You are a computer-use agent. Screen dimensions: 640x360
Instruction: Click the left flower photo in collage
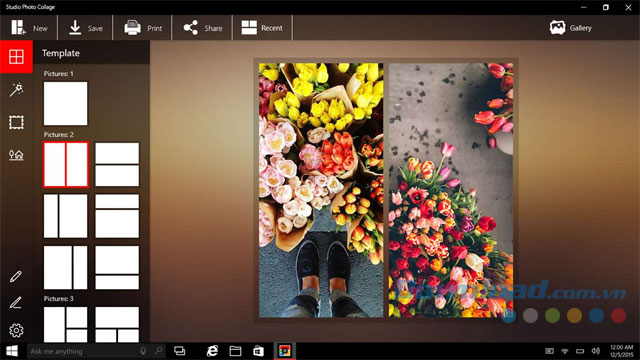tap(321, 190)
